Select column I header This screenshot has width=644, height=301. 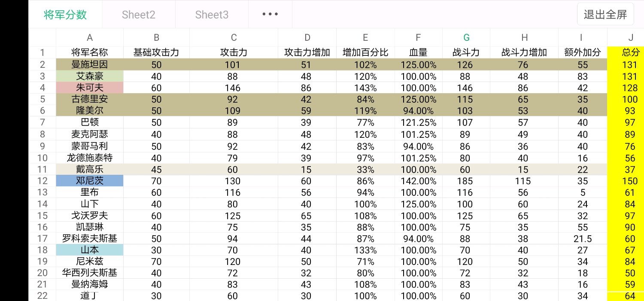point(583,37)
